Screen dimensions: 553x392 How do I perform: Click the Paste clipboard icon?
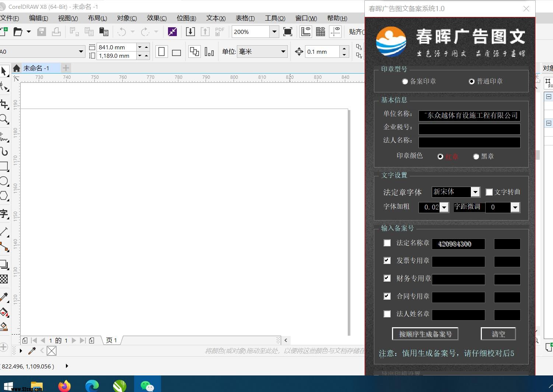pyautogui.click(x=104, y=32)
